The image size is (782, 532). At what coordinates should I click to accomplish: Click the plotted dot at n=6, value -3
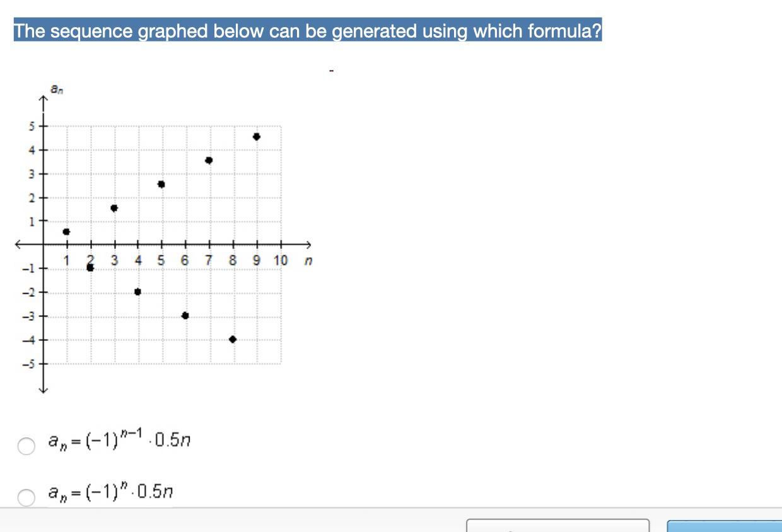pyautogui.click(x=185, y=315)
